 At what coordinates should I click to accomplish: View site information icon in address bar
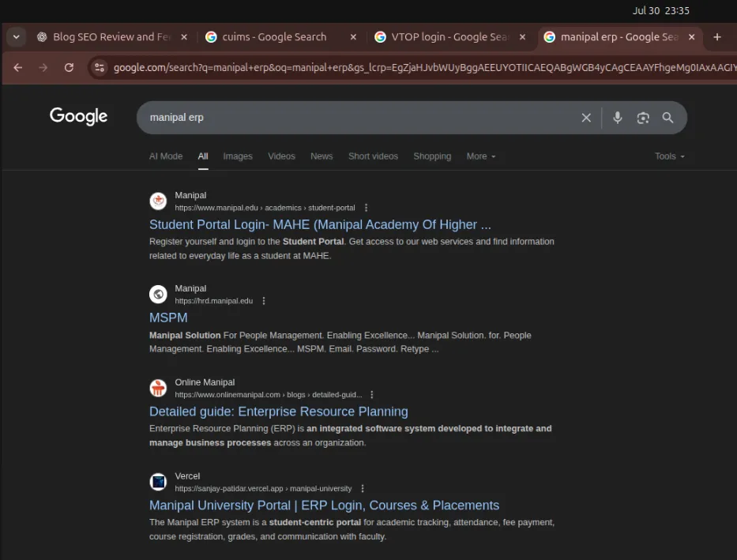pos(100,68)
